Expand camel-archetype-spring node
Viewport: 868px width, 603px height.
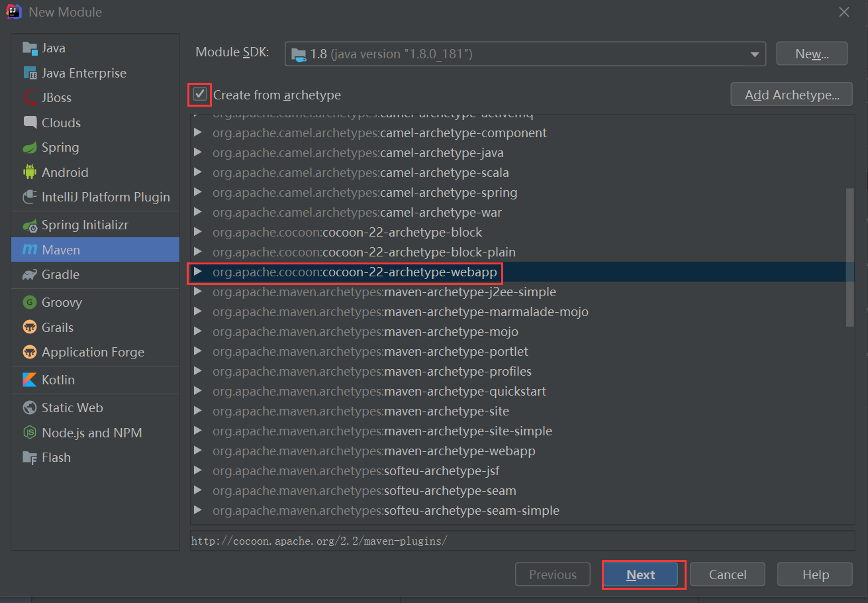pos(197,192)
